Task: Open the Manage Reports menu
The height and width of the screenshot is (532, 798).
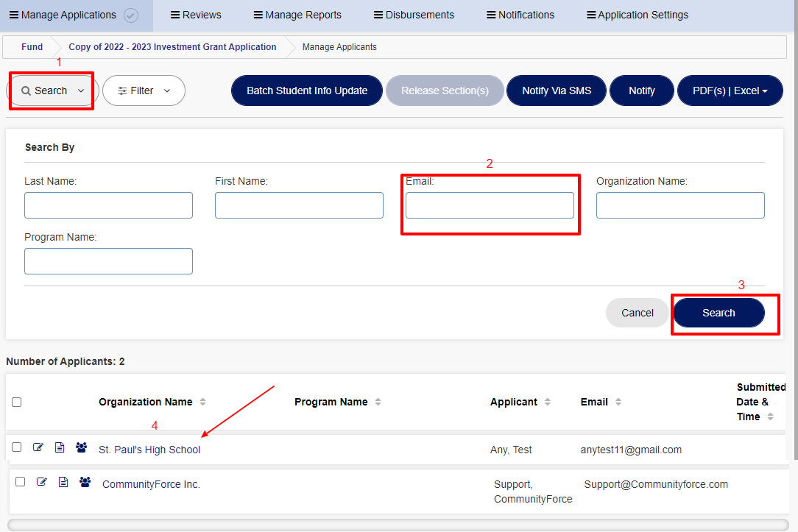Action: coord(297,15)
